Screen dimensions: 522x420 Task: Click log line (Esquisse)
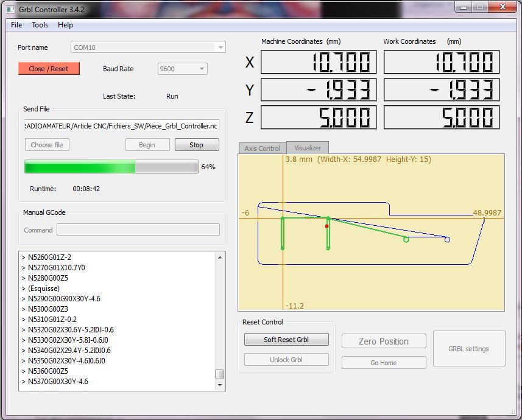click(44, 288)
